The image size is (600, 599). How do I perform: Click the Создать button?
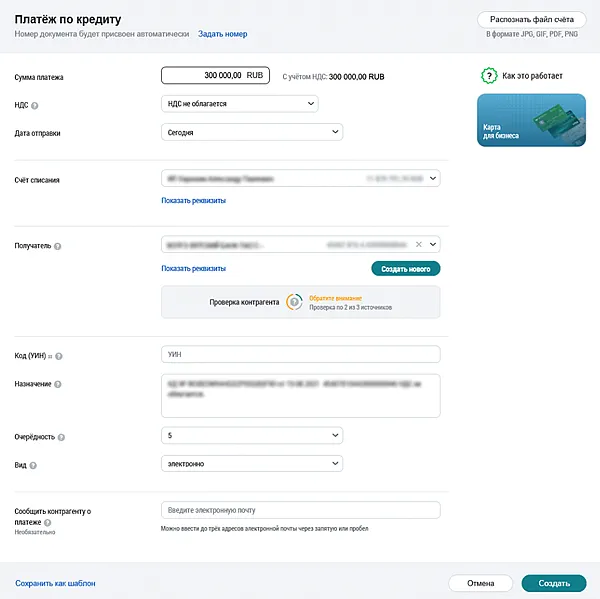coord(553,583)
